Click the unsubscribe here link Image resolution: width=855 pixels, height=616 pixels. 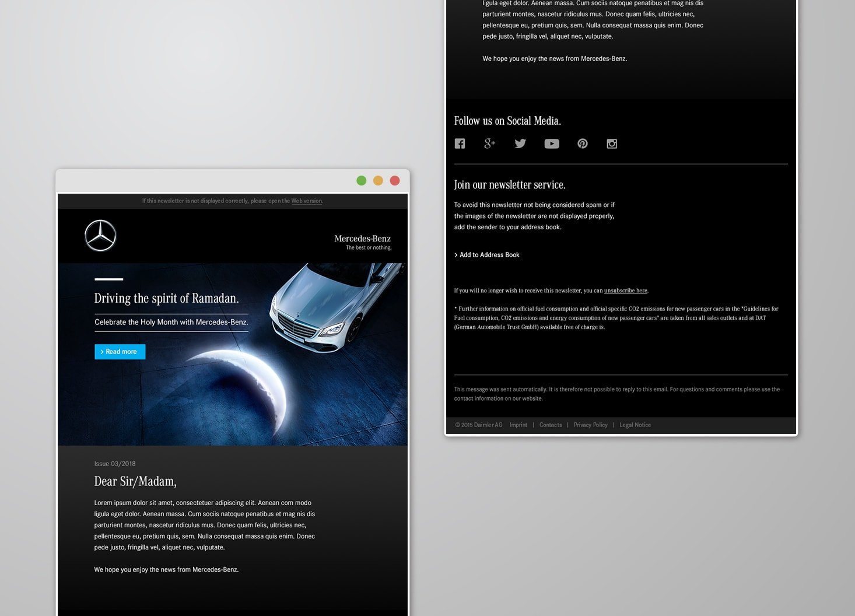(626, 290)
